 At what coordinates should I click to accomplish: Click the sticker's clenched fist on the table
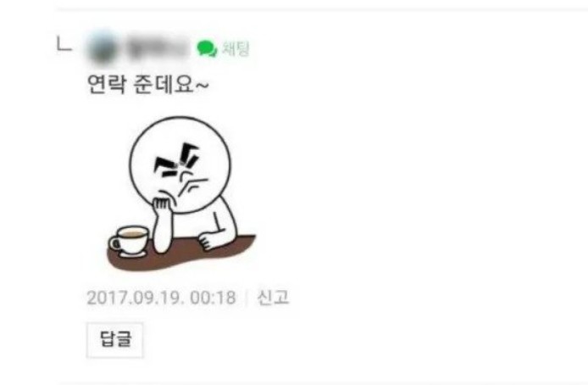(x=209, y=240)
